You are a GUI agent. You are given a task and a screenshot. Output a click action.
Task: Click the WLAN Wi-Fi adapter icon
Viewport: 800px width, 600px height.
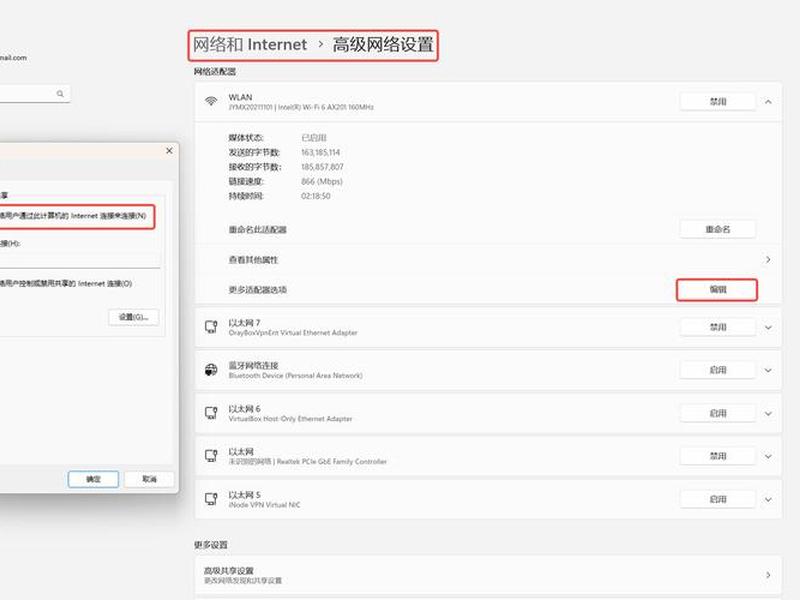pyautogui.click(x=211, y=101)
